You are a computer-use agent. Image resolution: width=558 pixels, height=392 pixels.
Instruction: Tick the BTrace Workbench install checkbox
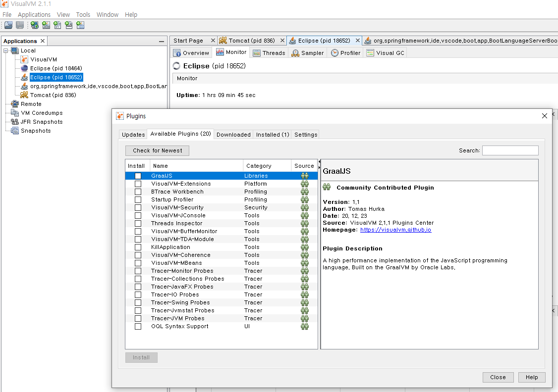pyautogui.click(x=138, y=192)
